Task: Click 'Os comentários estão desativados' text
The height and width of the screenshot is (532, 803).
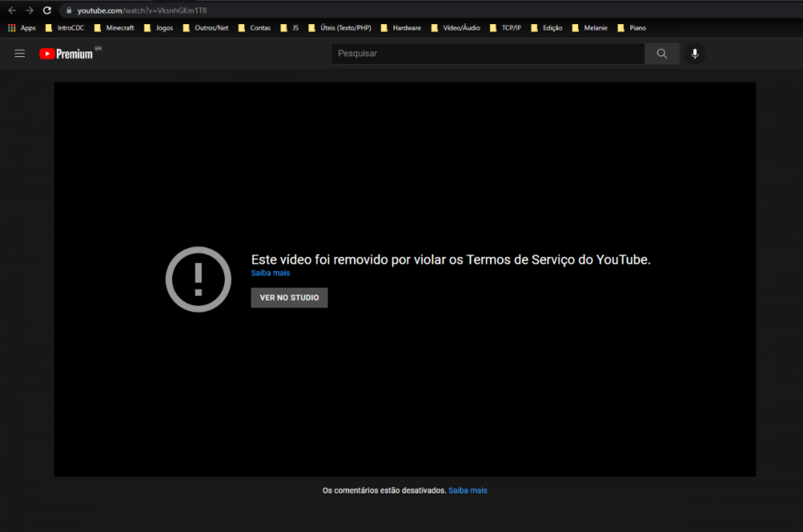Action: pos(384,490)
